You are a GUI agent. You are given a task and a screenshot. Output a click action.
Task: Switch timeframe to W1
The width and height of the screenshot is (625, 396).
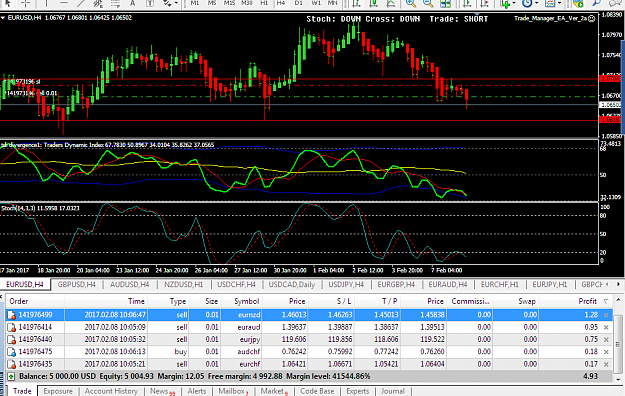(x=316, y=3)
